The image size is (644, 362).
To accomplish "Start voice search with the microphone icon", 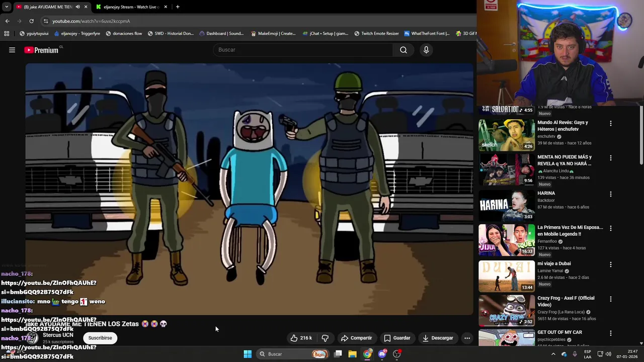I will pos(426,50).
